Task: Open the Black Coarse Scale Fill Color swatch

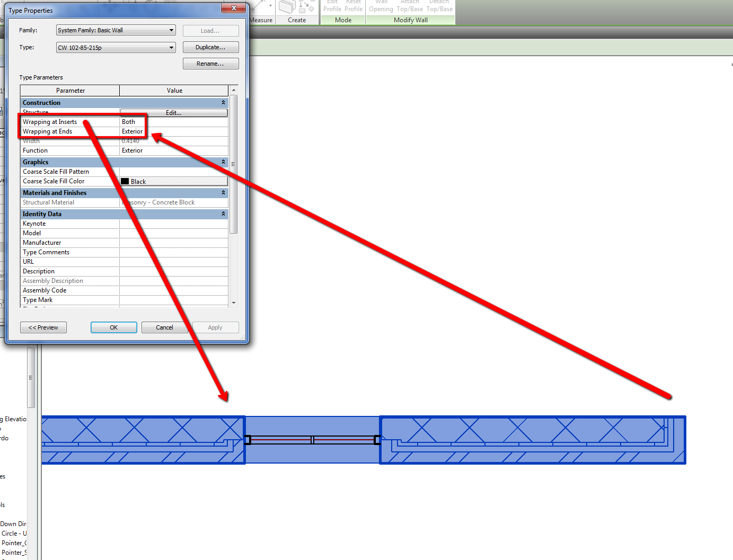Action: [x=174, y=181]
